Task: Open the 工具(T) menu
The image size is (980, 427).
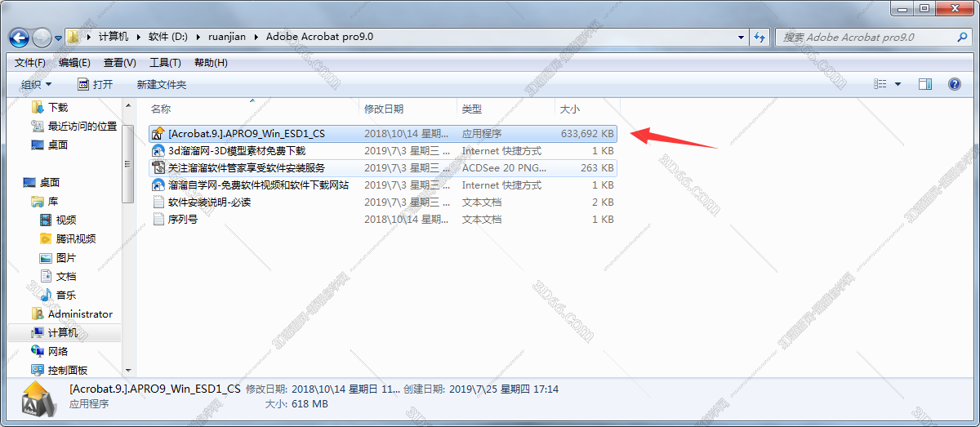Action: pos(165,63)
